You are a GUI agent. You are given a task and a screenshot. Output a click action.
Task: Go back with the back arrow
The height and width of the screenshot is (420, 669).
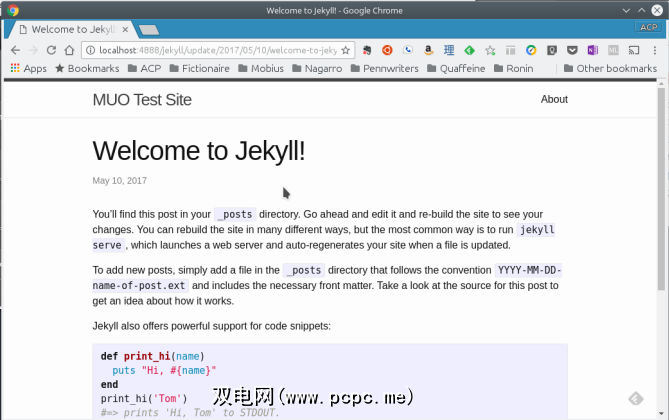(15, 50)
